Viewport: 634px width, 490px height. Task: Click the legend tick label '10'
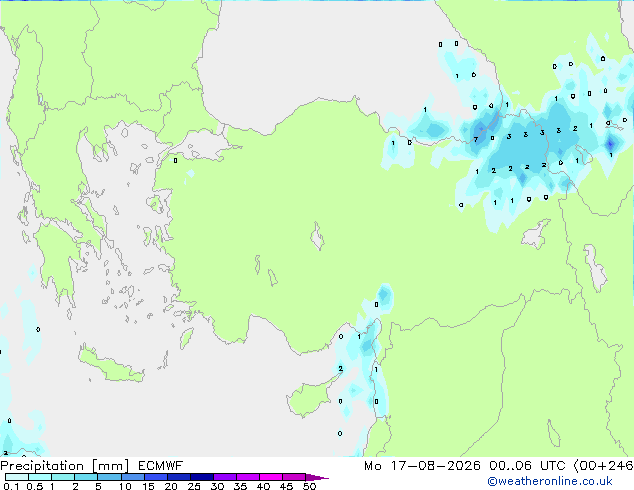pos(125,486)
